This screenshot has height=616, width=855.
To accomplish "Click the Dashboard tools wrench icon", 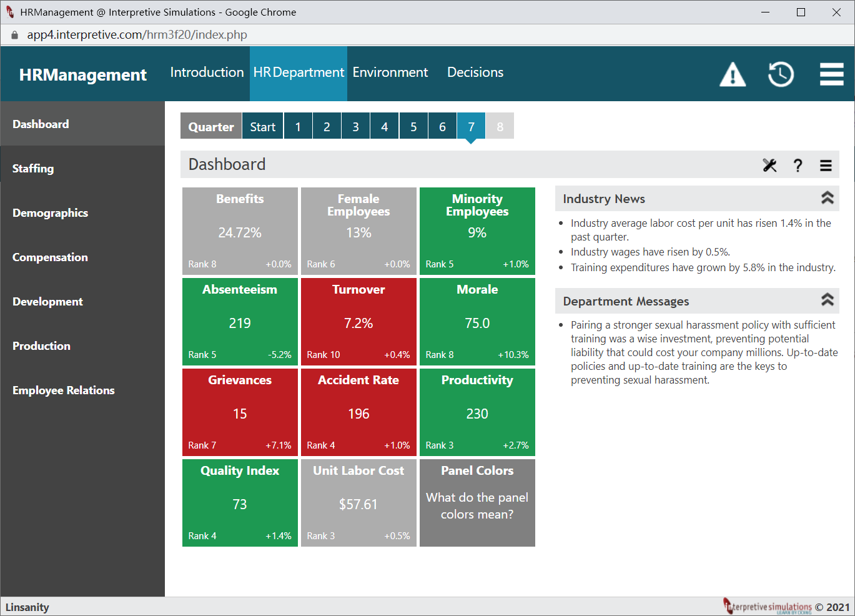I will (769, 165).
